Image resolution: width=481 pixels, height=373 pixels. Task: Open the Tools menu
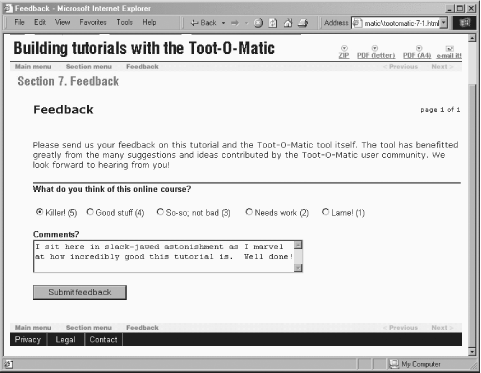[x=124, y=22]
